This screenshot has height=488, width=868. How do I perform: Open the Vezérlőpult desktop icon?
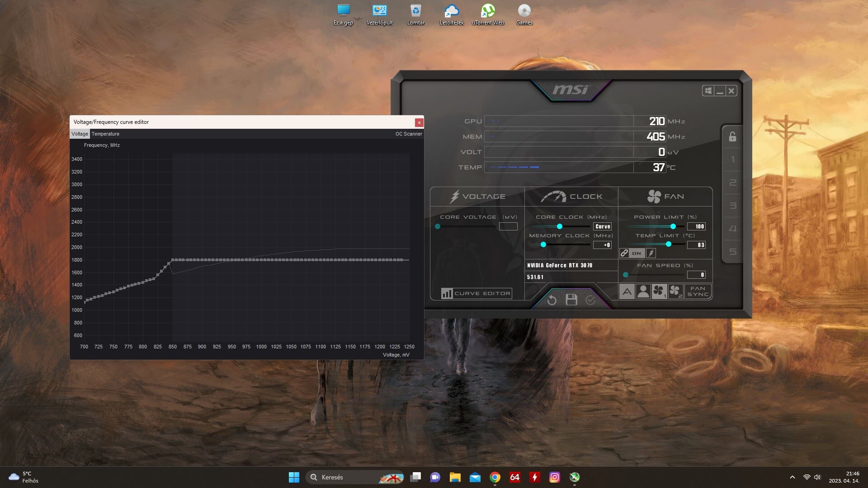(x=379, y=15)
